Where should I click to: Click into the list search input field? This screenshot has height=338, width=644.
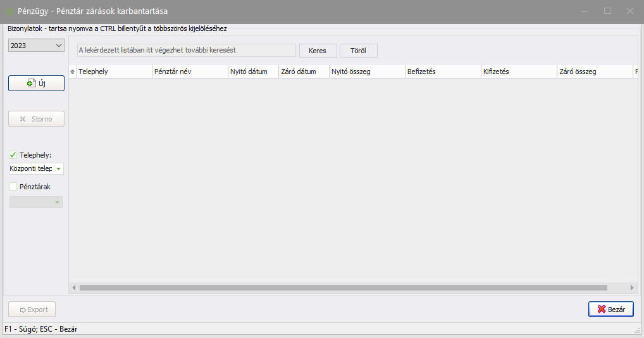(186, 50)
